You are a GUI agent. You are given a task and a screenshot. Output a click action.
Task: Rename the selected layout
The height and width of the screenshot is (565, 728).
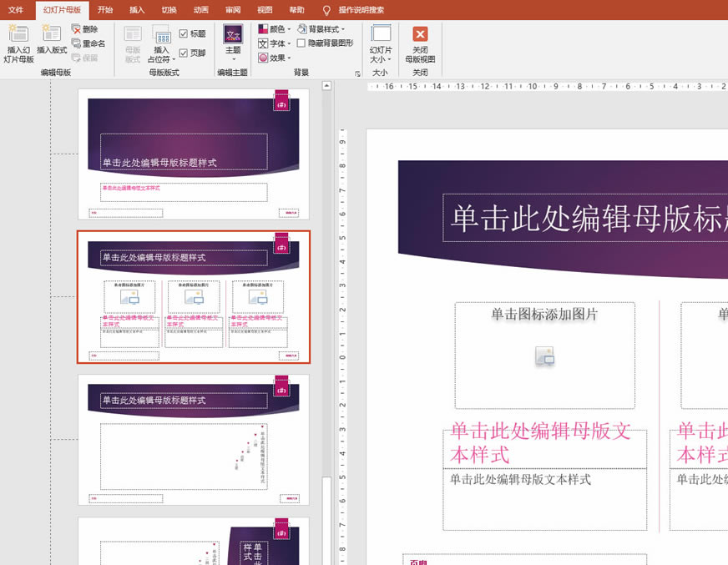coord(88,43)
